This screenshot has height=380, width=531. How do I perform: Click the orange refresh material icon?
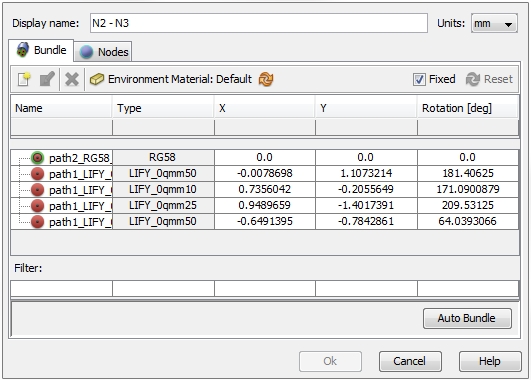[266, 79]
